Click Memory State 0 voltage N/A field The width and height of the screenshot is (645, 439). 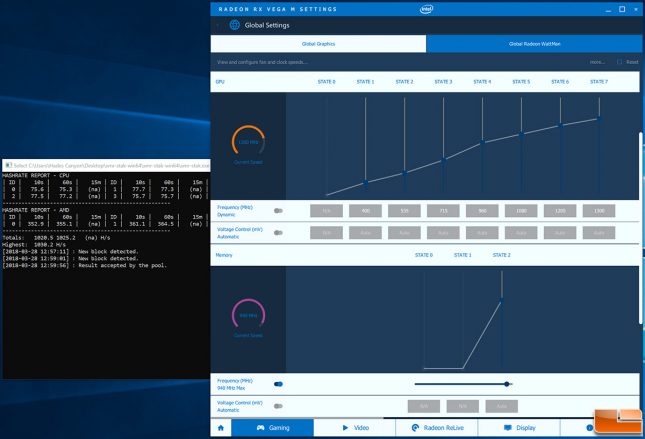(x=424, y=406)
